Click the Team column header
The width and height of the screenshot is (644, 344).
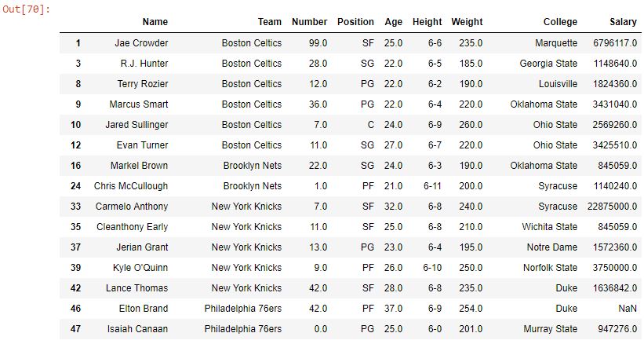[269, 22]
